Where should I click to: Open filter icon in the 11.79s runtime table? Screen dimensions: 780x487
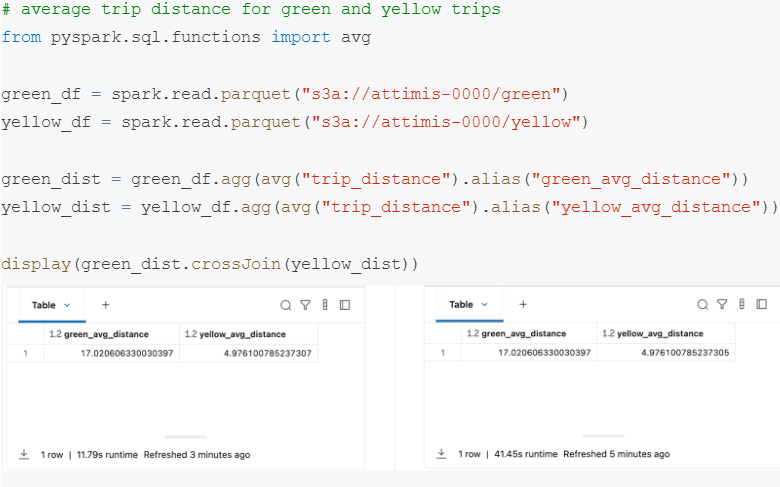306,305
